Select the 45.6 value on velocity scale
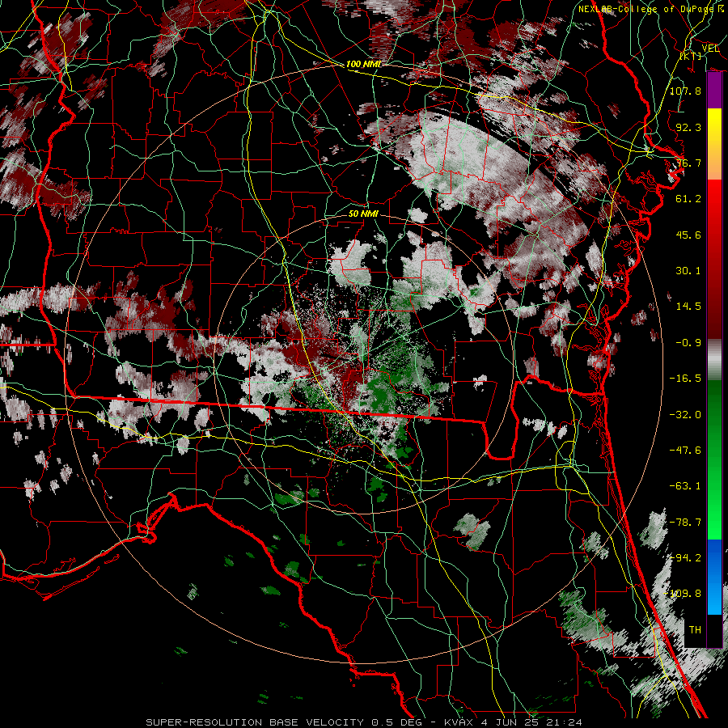This screenshot has width=728, height=728. (688, 235)
